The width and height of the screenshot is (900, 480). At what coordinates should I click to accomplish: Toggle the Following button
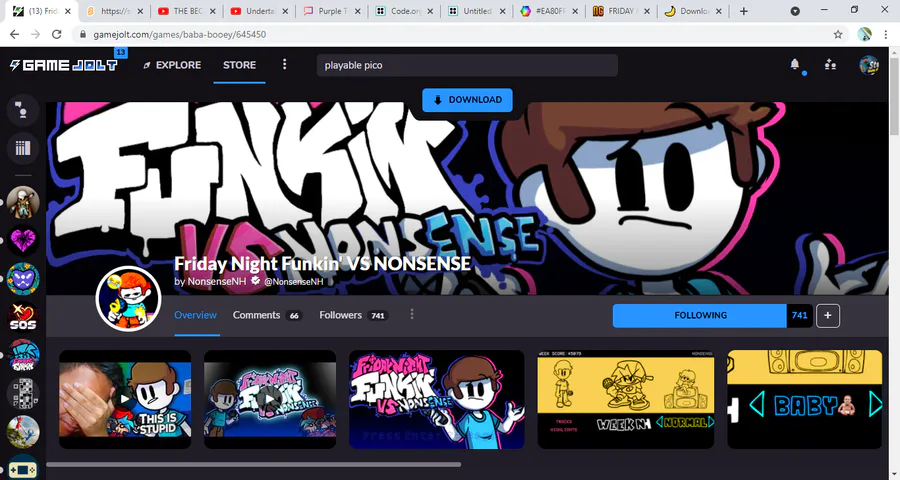[700, 315]
